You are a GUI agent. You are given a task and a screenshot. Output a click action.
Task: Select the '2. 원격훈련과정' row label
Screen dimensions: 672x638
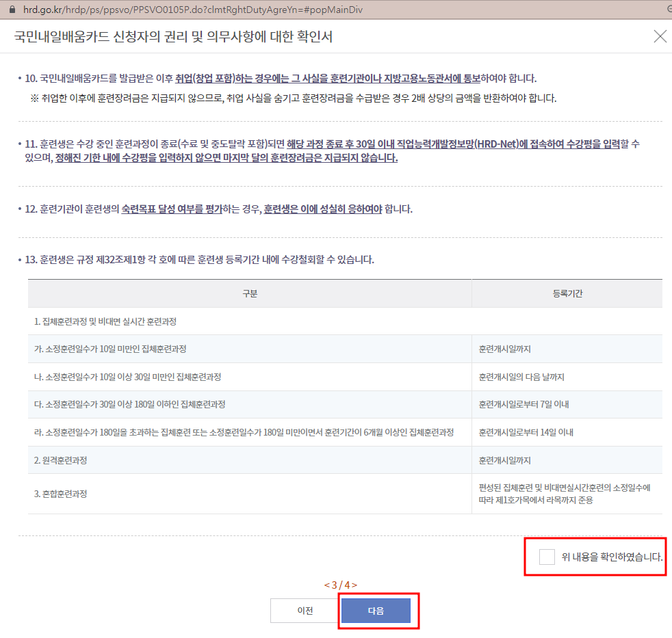(60, 460)
